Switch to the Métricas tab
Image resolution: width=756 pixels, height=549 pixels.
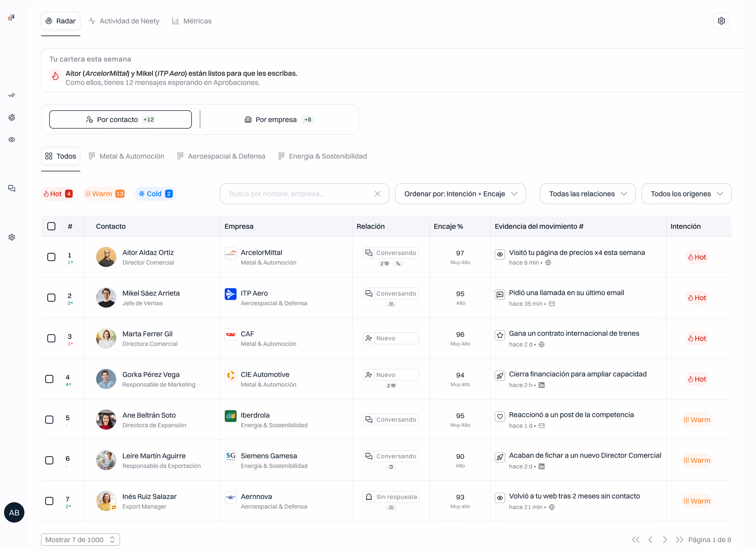(192, 21)
